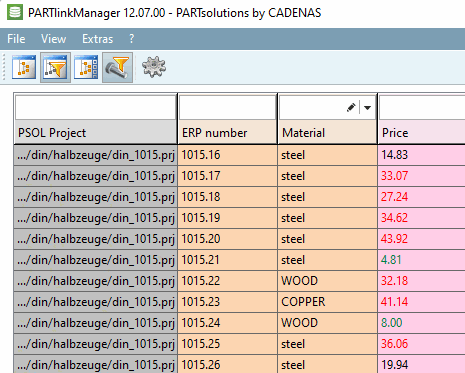The image size is (465, 373).
Task: Click the tree view toolbar icon
Action: [24, 67]
